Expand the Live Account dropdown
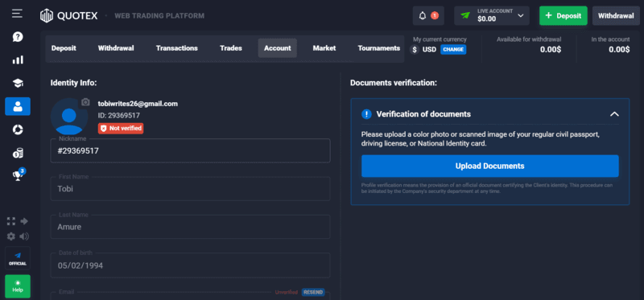Image resolution: width=644 pixels, height=300 pixels. tap(492, 16)
